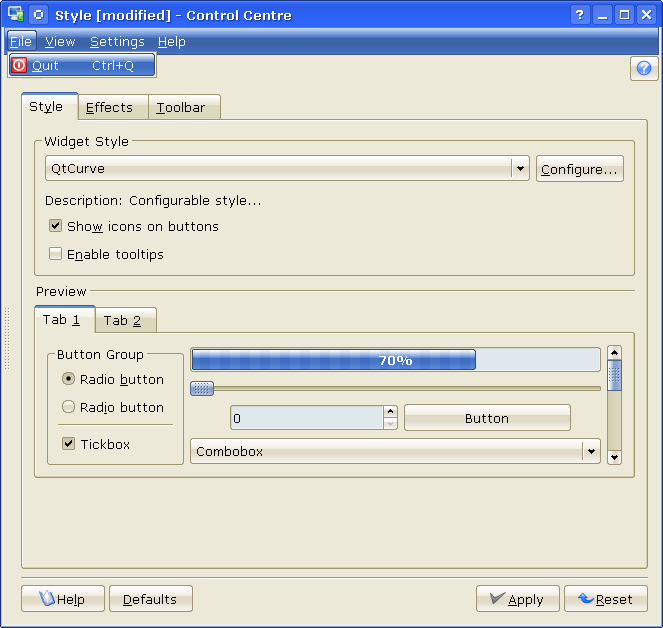
Task: Select preview Tab 1
Action: tap(65, 319)
